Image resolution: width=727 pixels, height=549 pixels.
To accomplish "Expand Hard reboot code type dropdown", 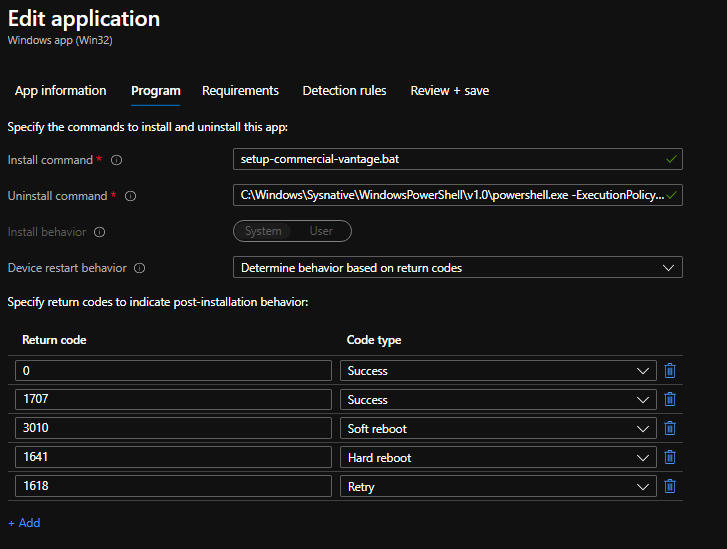I will pyautogui.click(x=498, y=458).
